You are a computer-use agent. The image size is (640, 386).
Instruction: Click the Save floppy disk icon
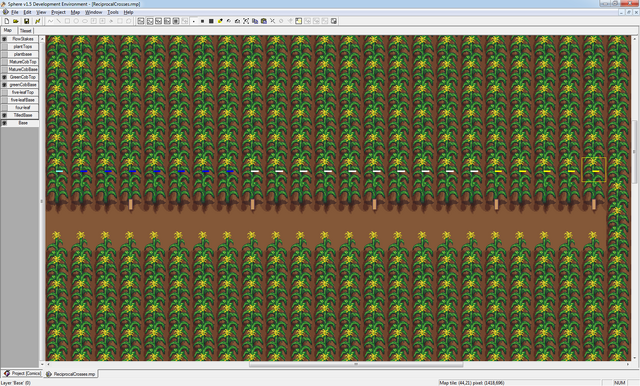pos(27,21)
